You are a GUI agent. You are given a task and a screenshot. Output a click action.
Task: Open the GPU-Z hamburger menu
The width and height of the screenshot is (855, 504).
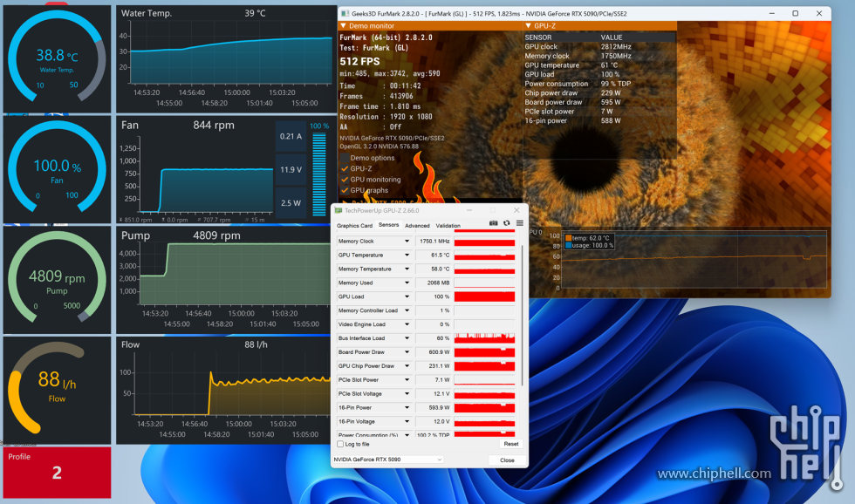point(520,223)
